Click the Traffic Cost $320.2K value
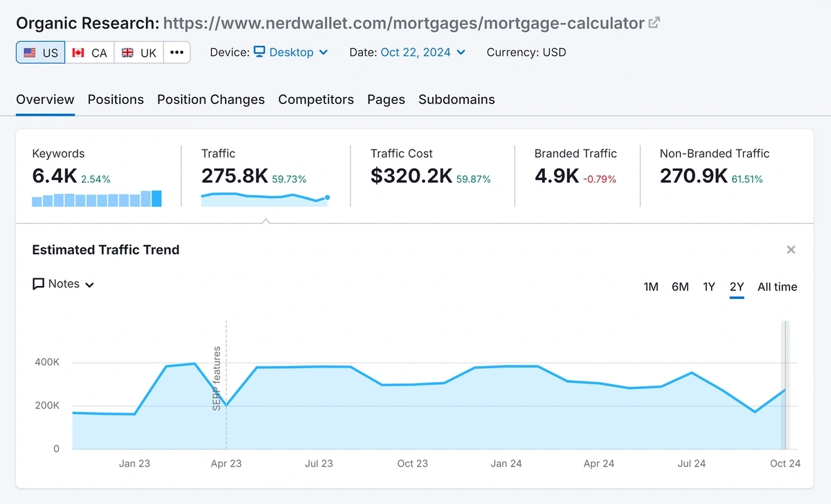The height and width of the screenshot is (504, 831). tap(411, 176)
